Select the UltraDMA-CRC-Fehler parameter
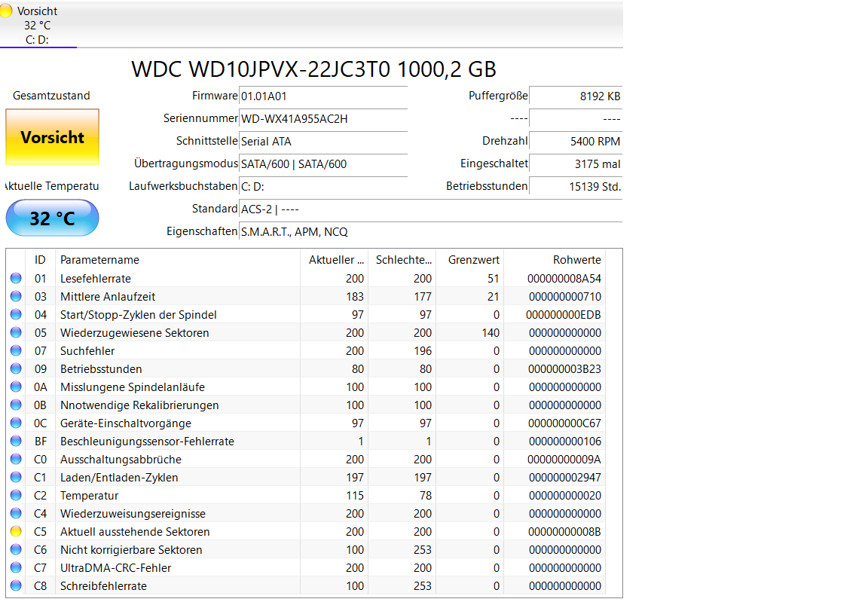The width and height of the screenshot is (868, 602). (x=116, y=567)
